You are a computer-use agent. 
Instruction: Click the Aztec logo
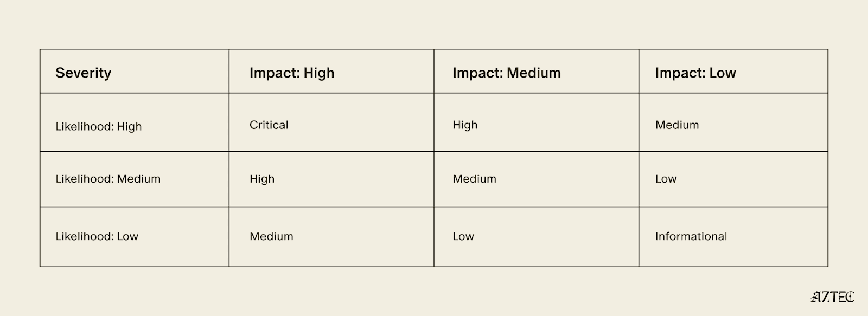coord(833,297)
